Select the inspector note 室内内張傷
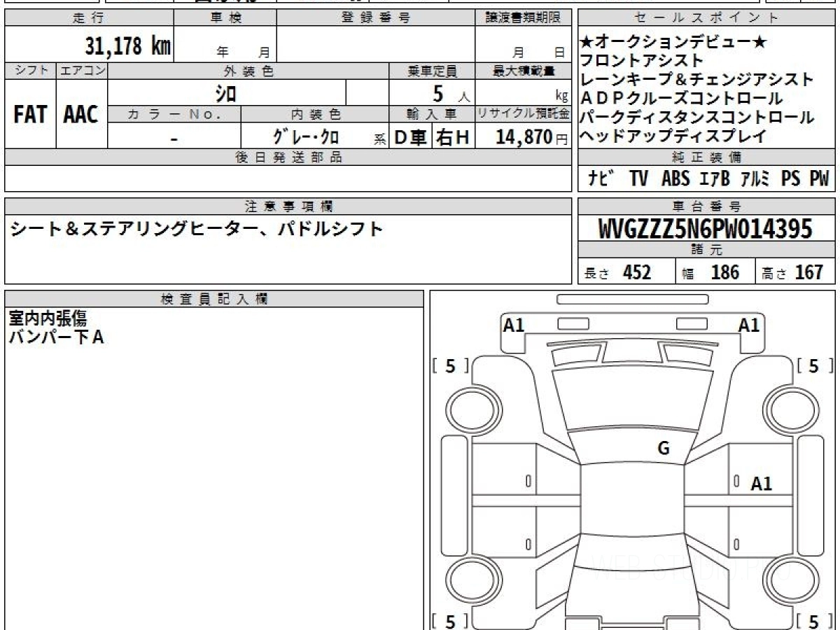 point(48,320)
